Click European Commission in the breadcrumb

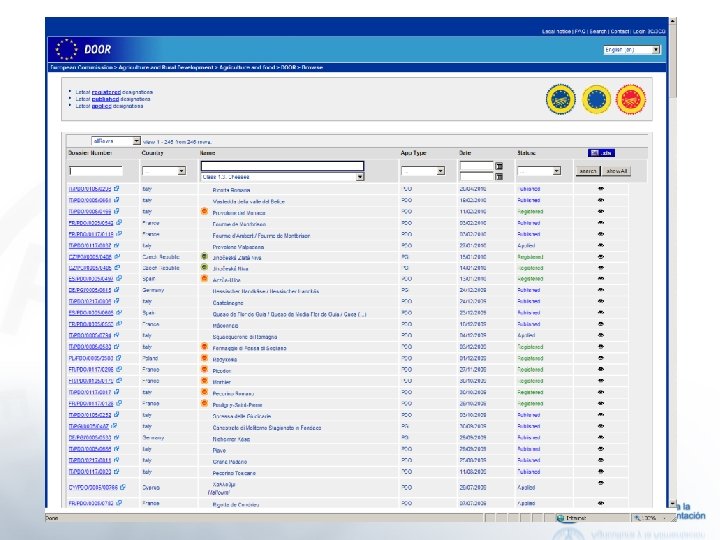(x=81, y=68)
